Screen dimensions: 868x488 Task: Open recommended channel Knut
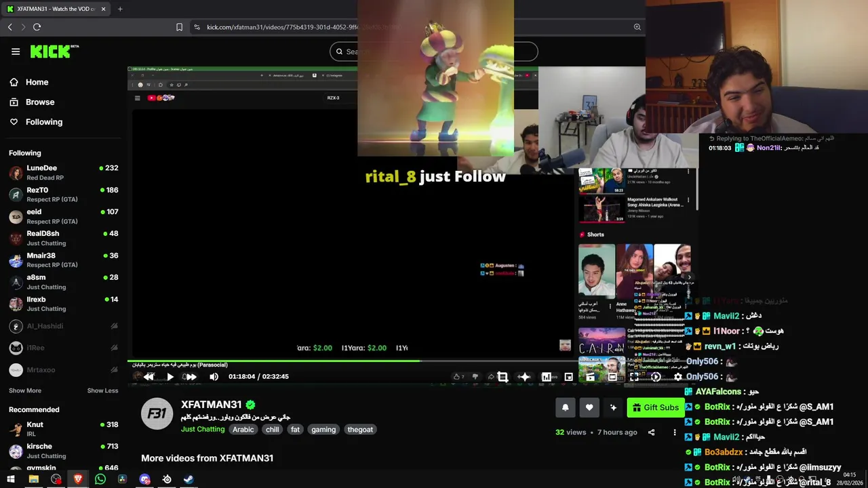pyautogui.click(x=63, y=429)
